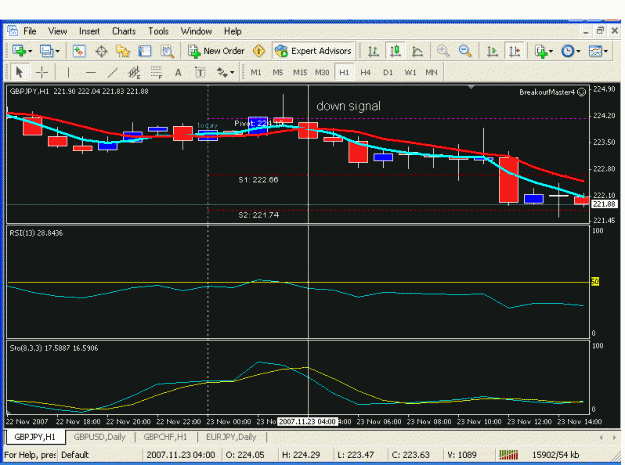The height and width of the screenshot is (465, 625).
Task: Switch to M1 timeframe
Action: pyautogui.click(x=256, y=73)
